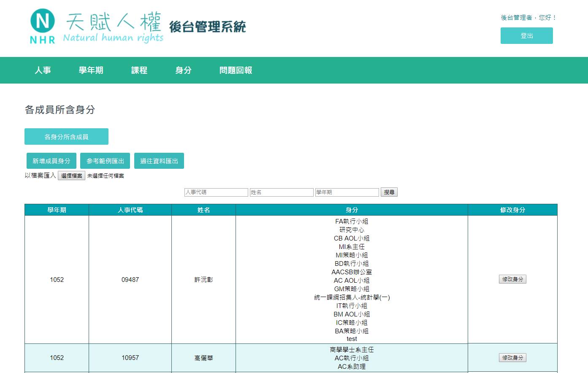The height and width of the screenshot is (373, 588).
Task: Click the 商學學士系主任 identity entry
Action: click(352, 350)
